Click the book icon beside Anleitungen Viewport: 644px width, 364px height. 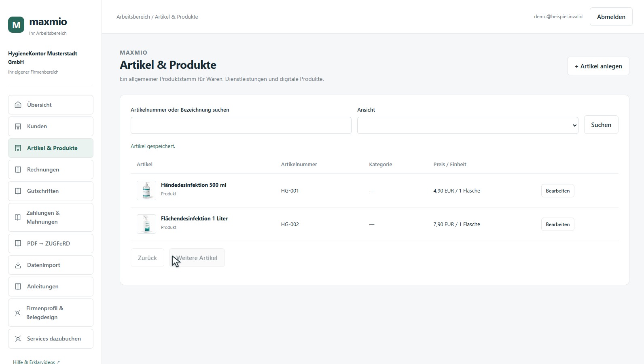pos(18,286)
